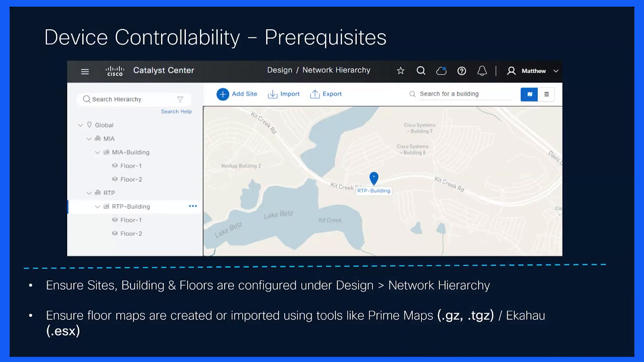Click the Export button
Image resolution: width=644 pixels, height=362 pixels.
[x=326, y=94]
